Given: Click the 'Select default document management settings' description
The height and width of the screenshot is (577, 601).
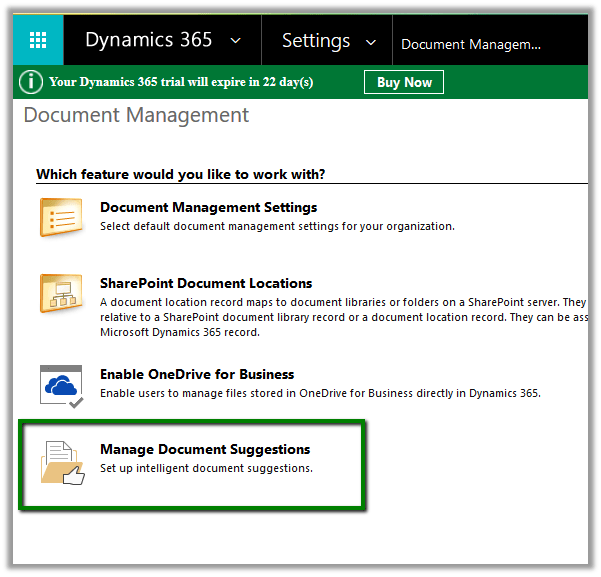Looking at the screenshot, I should (277, 226).
